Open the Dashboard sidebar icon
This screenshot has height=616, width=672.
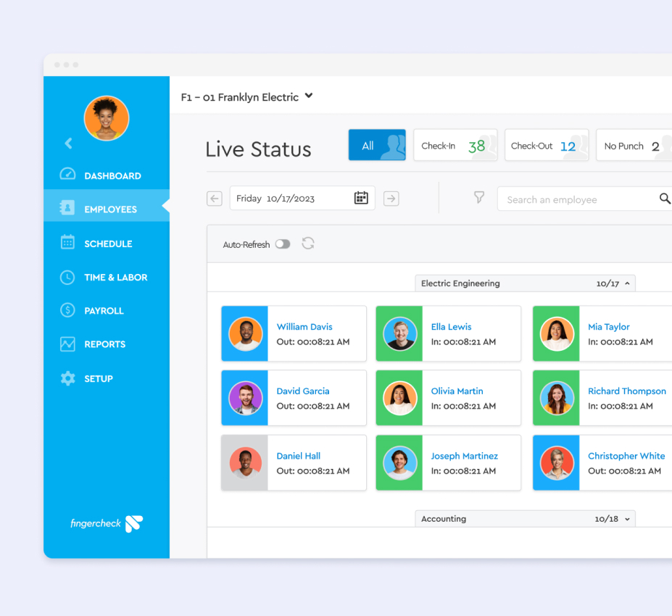tap(68, 175)
